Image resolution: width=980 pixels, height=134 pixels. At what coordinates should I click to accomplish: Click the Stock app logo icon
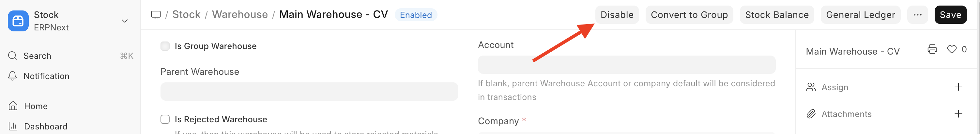[x=18, y=21]
